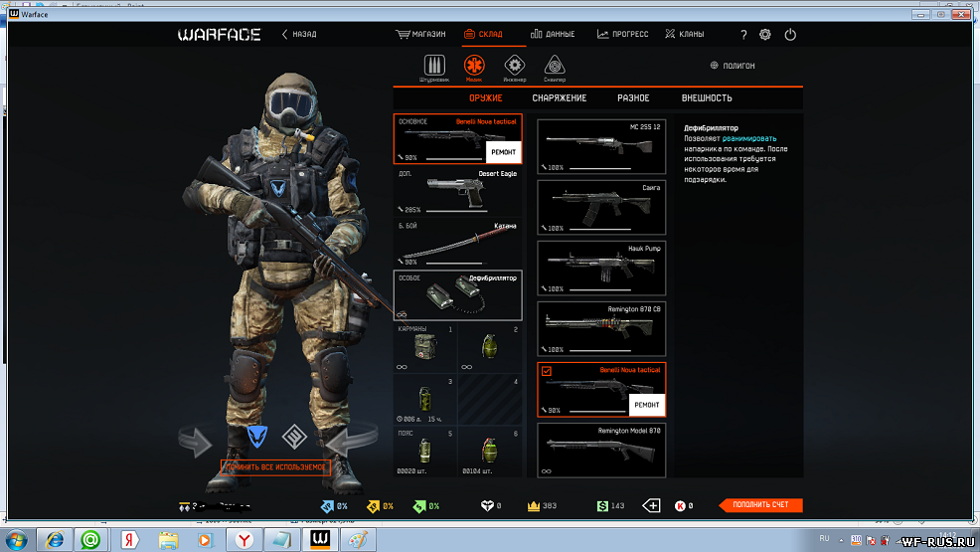Open the Paint app in the taskbar
980x552 pixels.
point(358,539)
